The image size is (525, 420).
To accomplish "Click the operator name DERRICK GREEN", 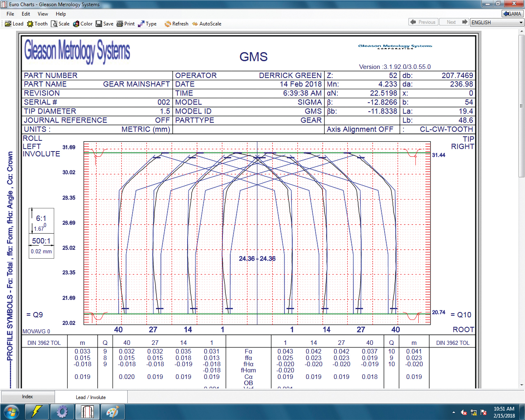I will coord(290,76).
